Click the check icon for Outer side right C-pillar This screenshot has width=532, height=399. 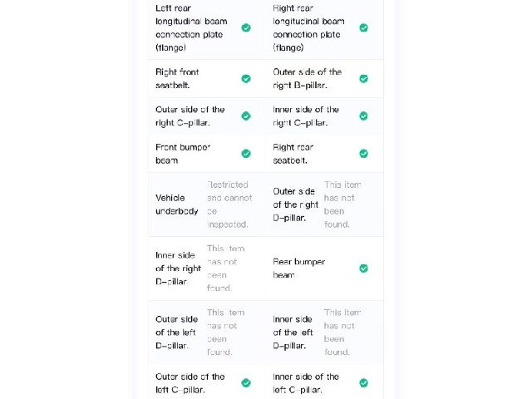pos(246,116)
